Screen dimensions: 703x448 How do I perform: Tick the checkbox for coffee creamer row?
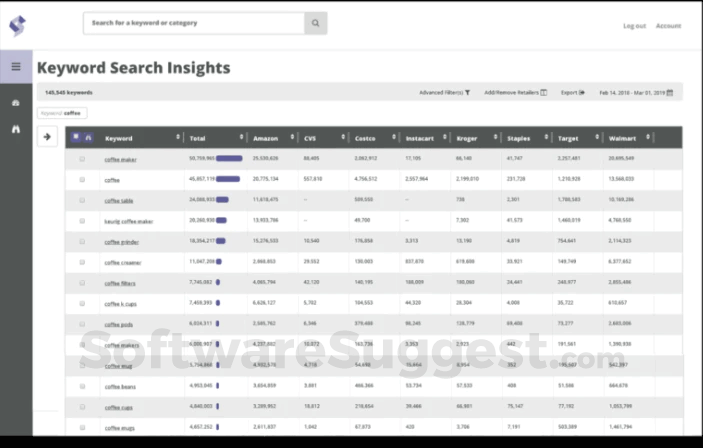pos(82,263)
